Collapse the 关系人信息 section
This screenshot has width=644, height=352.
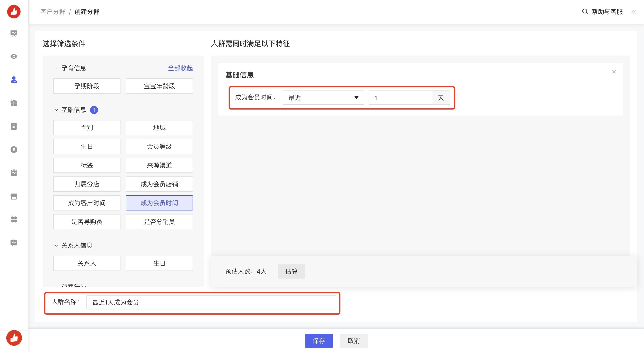[56, 245]
